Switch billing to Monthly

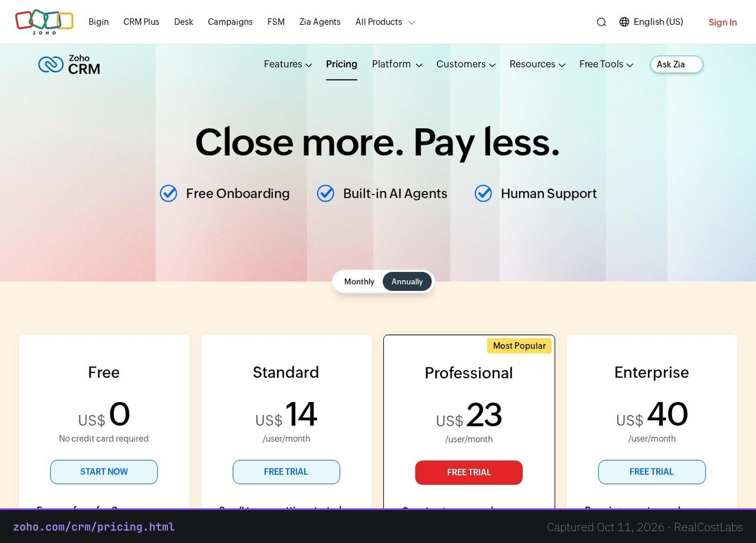(x=359, y=281)
